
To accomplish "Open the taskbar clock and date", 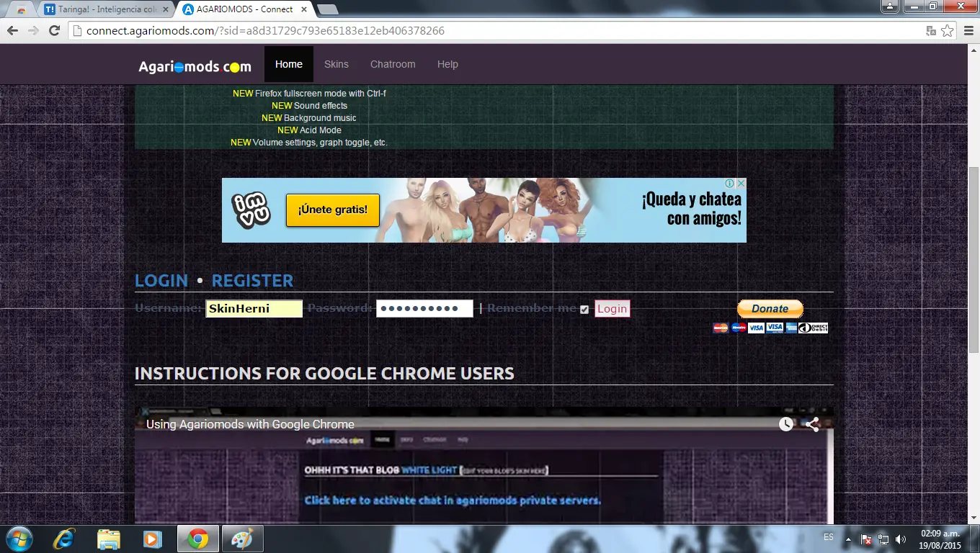I will (940, 539).
